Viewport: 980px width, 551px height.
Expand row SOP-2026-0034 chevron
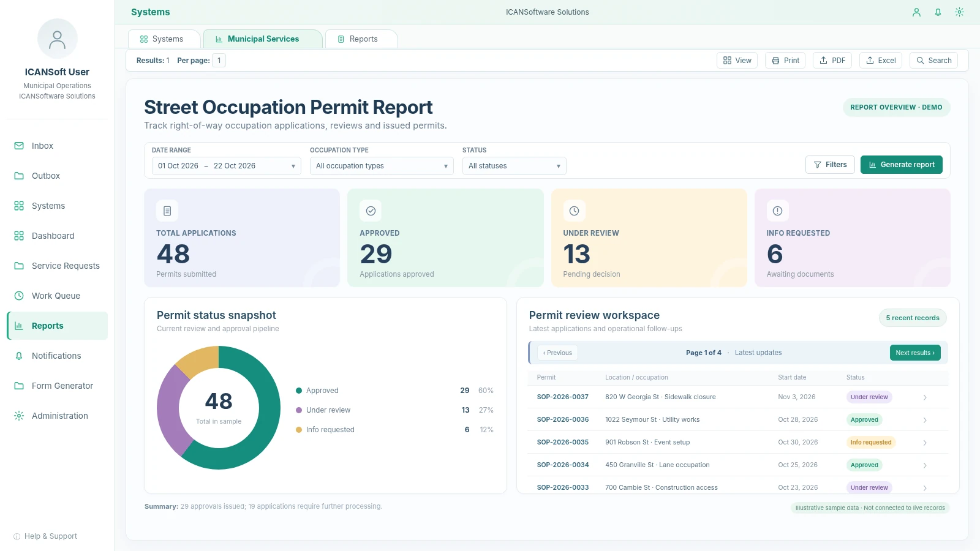point(925,465)
